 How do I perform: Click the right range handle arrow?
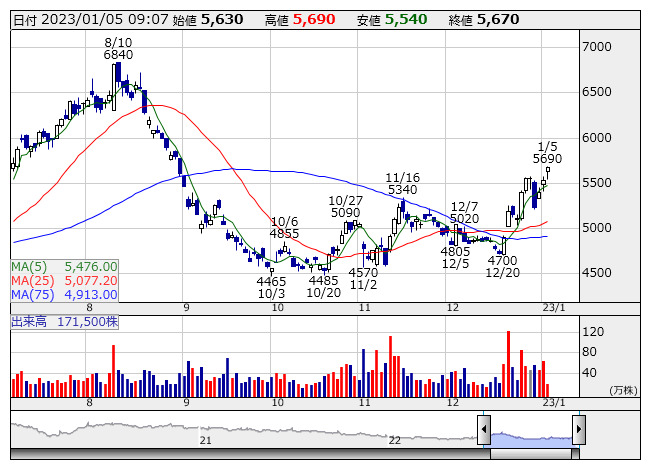pos(579,429)
